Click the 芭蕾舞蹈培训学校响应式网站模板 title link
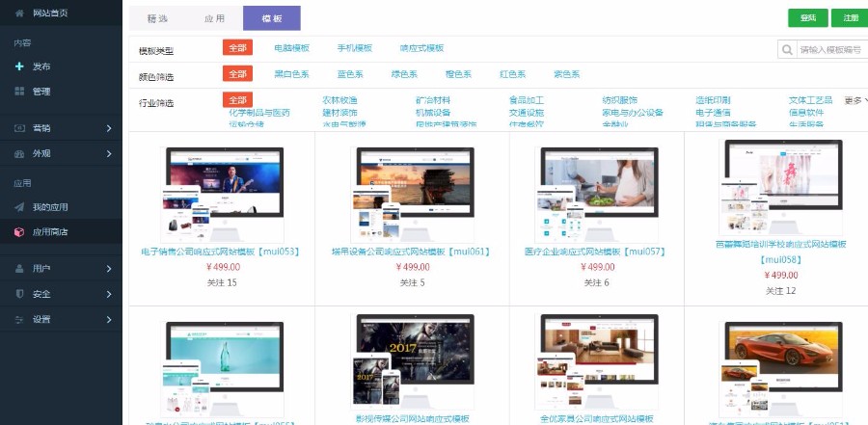The width and height of the screenshot is (868, 425). click(x=781, y=252)
